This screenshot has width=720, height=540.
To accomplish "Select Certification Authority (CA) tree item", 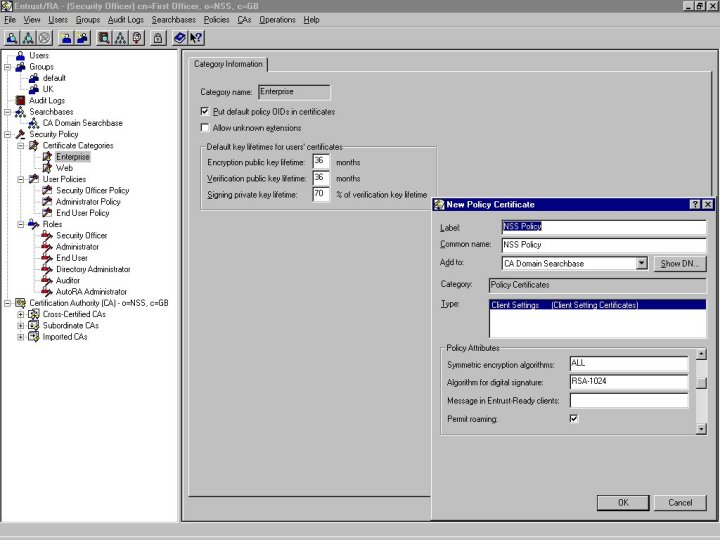I will tap(99, 303).
